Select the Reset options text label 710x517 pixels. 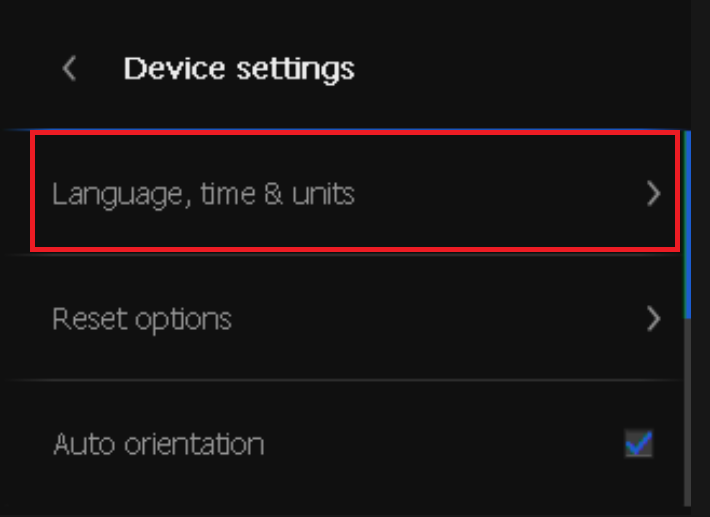pyautogui.click(x=142, y=319)
